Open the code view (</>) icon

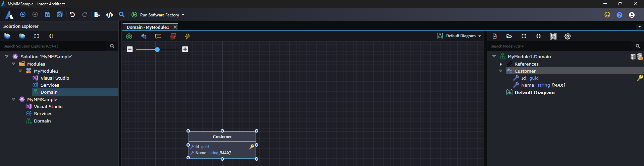(x=109, y=15)
